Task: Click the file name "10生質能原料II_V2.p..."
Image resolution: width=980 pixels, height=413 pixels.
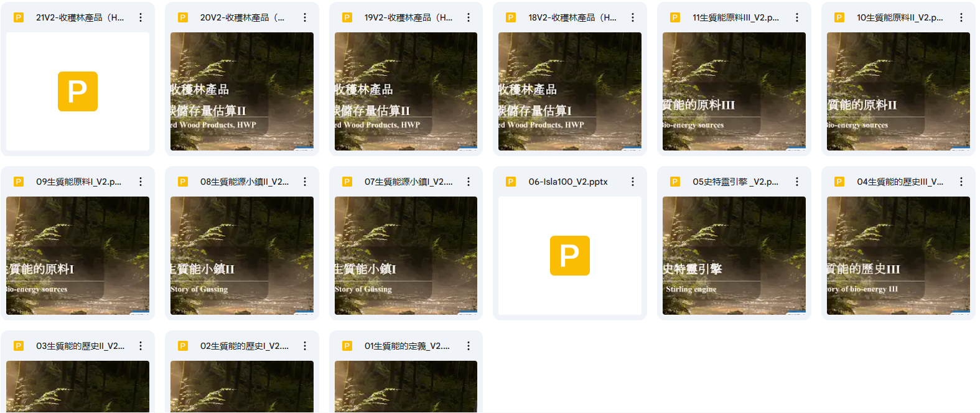Action: coord(900,17)
